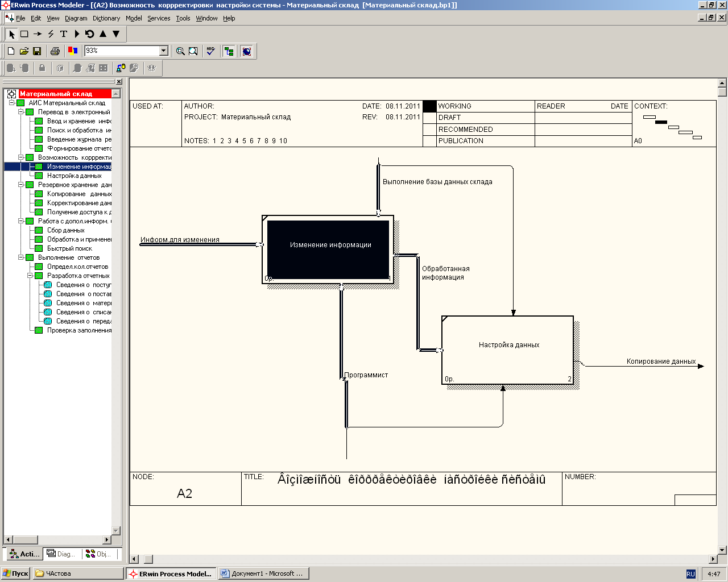This screenshot has height=582, width=728.
Task: Click the database export icon in third toolbar
Action: pos(121,68)
